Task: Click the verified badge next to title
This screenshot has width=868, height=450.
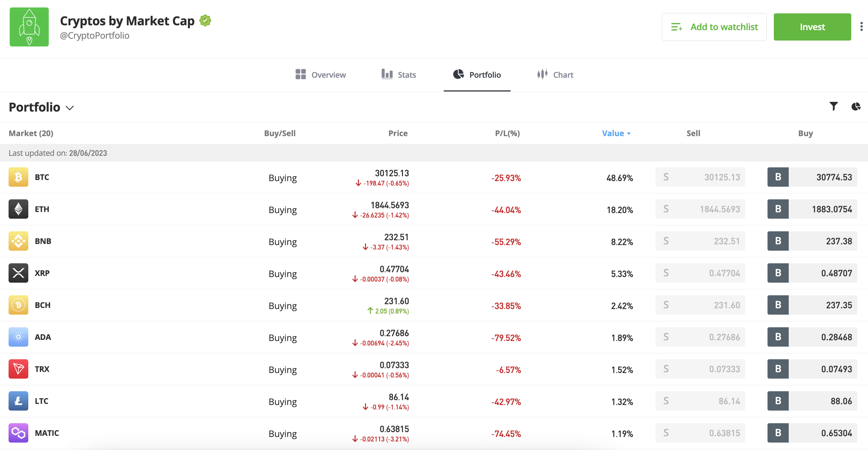Action: [x=205, y=20]
